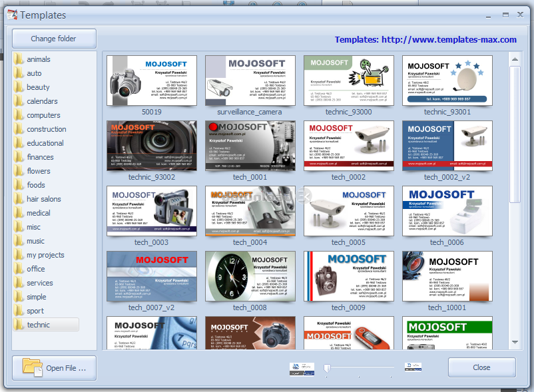Click the beauty folder icon
This screenshot has height=392, width=534.
(x=19, y=87)
